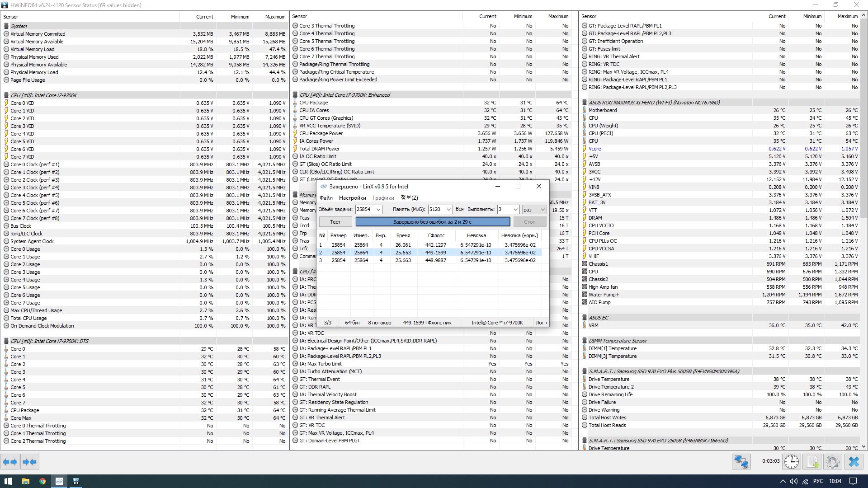Open Chrome from the taskbar

(42, 481)
